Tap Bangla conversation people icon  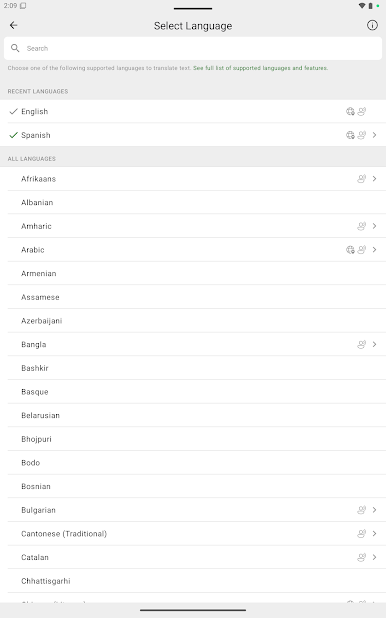[362, 344]
